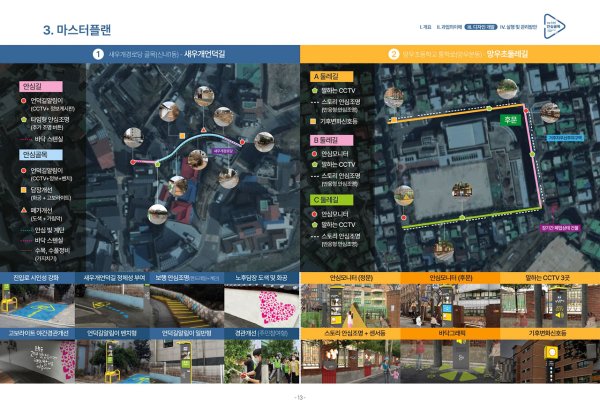Click the orange square marker on the curved path map
This screenshot has height=400, width=600.
point(182,136)
